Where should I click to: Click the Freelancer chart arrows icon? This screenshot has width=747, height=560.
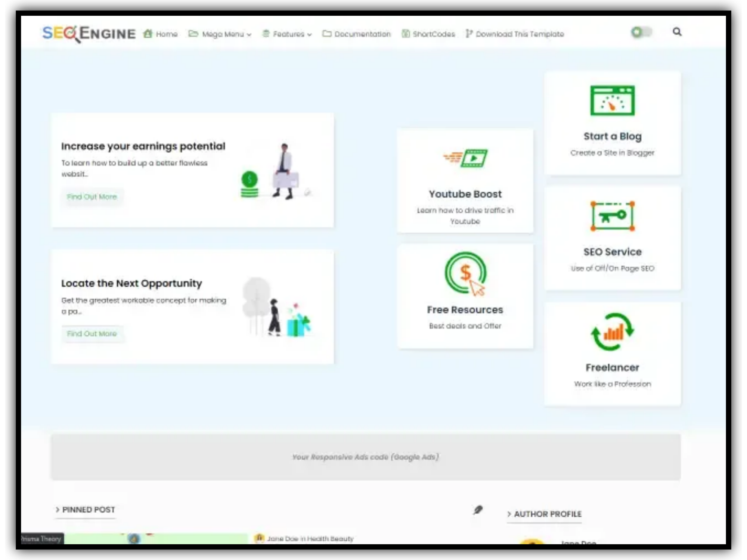[x=612, y=332]
